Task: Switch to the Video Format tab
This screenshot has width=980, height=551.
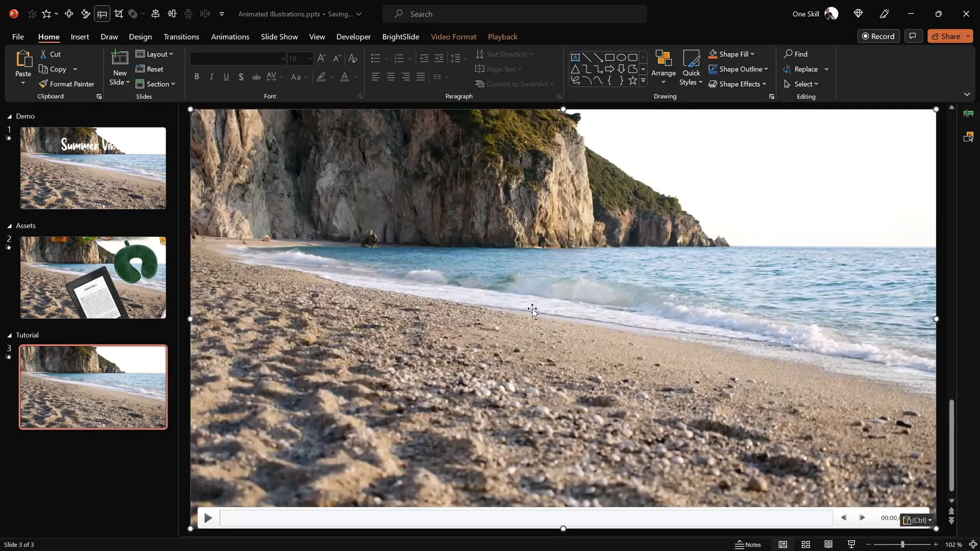Action: coord(454,37)
